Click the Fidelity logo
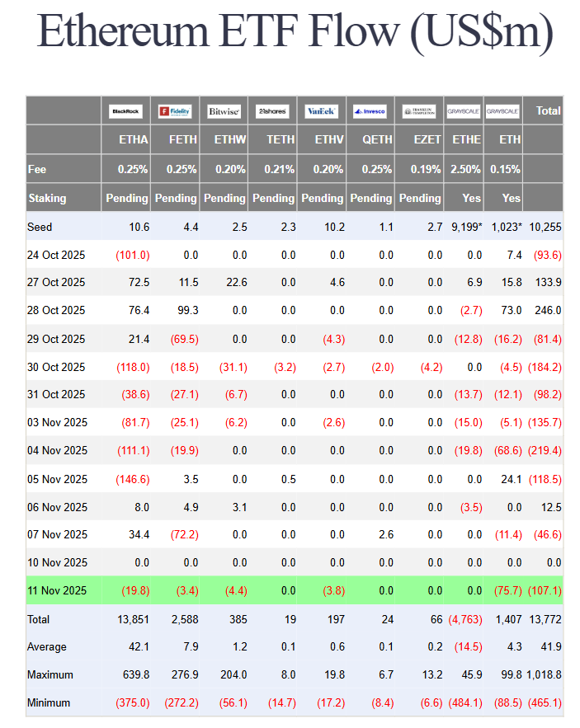Image resolution: width=580 pixels, height=728 pixels. 175,110
